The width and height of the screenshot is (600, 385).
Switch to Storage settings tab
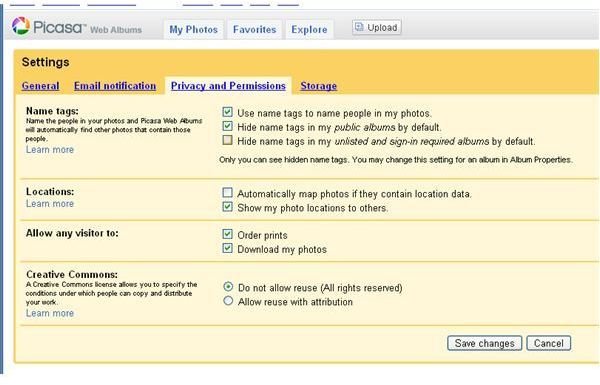pyautogui.click(x=319, y=86)
